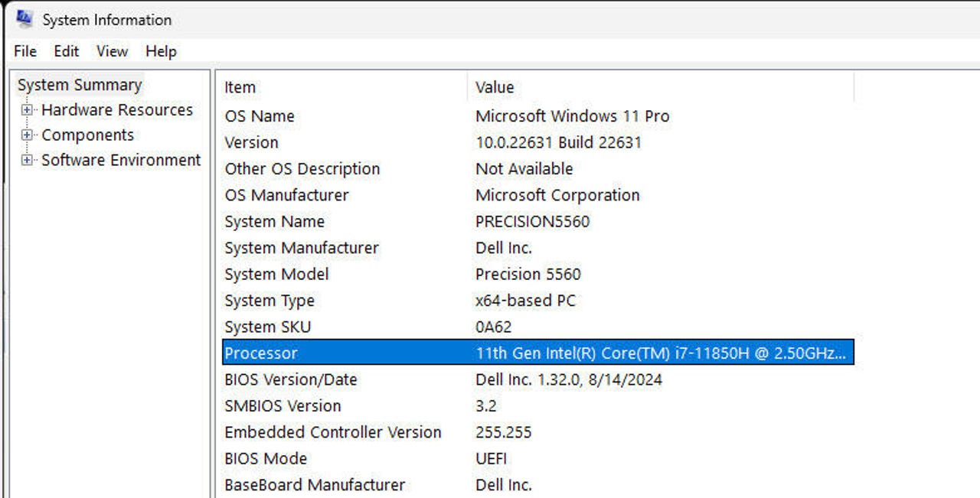Image resolution: width=980 pixels, height=498 pixels.
Task: Select System Summary in the tree
Action: pos(80,85)
